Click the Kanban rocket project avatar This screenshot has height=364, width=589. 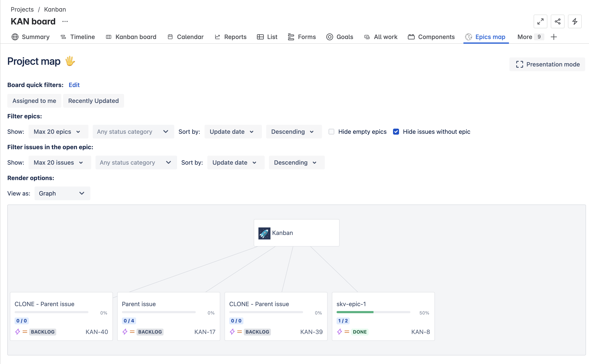[264, 233]
